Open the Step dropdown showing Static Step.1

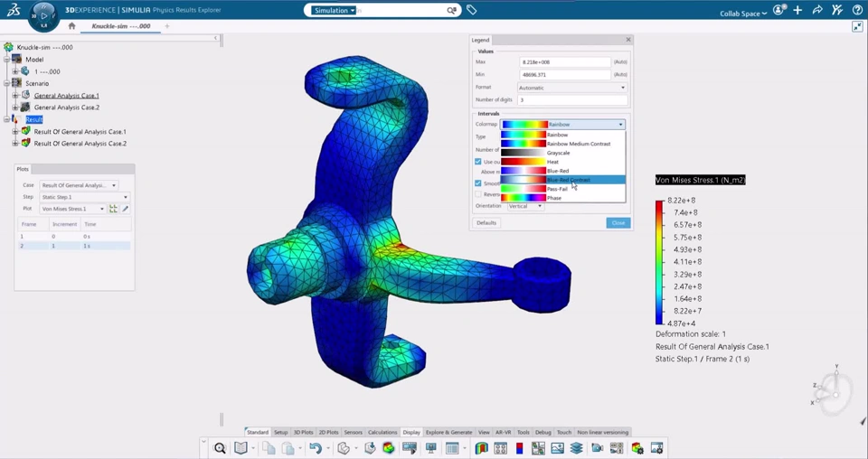point(84,197)
